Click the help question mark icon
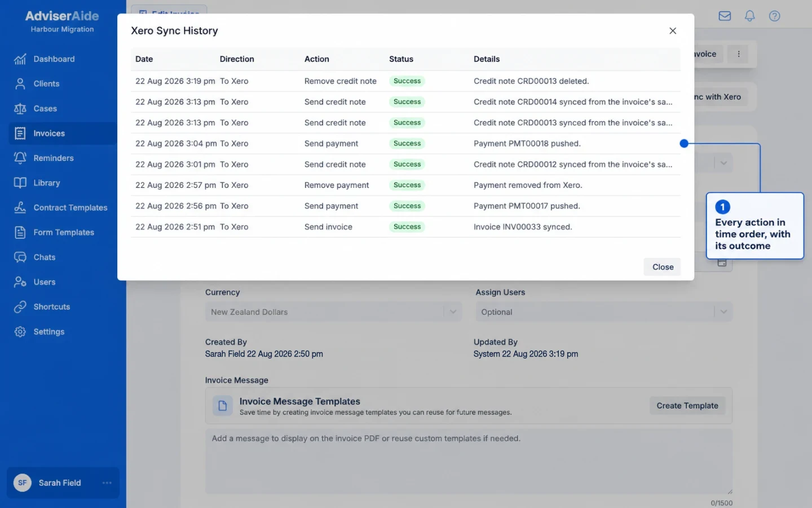This screenshot has height=508, width=812. click(x=774, y=16)
